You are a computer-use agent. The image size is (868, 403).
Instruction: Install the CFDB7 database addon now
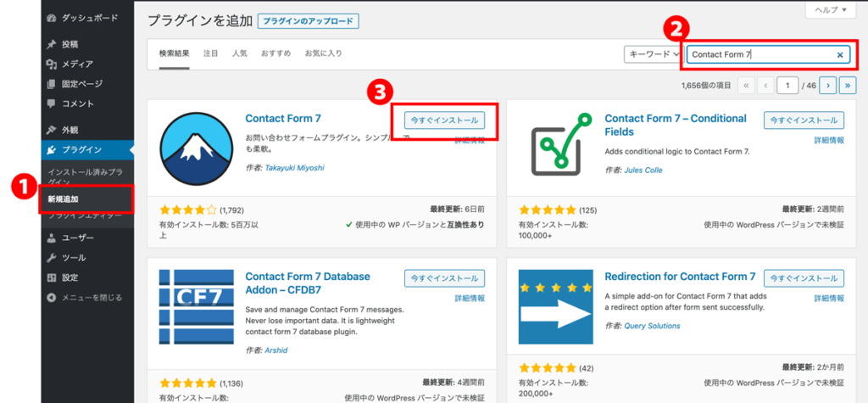tap(444, 278)
